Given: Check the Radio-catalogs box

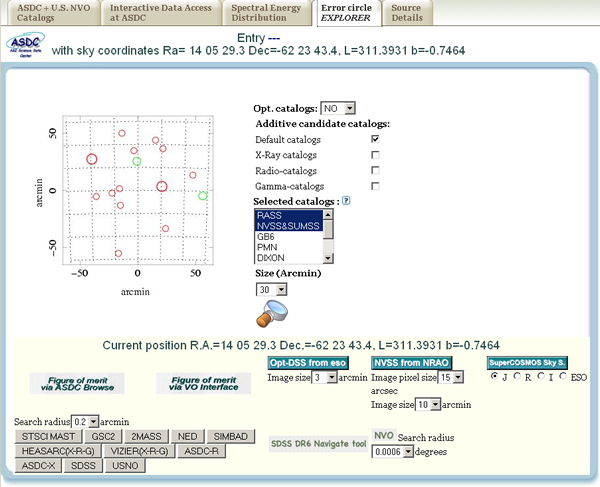Looking at the screenshot, I should click(375, 170).
